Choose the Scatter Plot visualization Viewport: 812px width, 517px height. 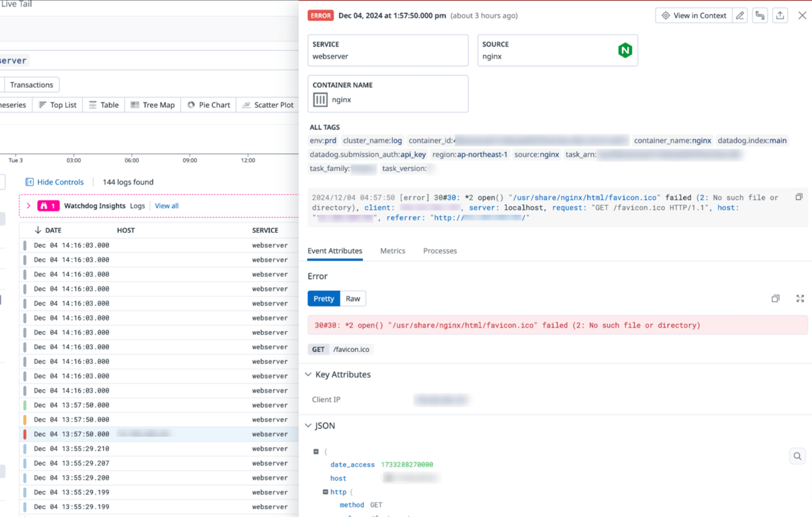[268, 105]
